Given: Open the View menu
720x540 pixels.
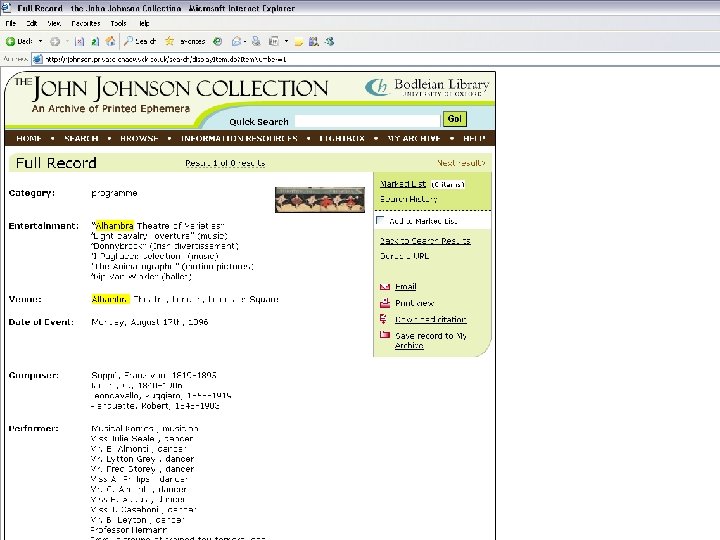Looking at the screenshot, I should click(54, 23).
